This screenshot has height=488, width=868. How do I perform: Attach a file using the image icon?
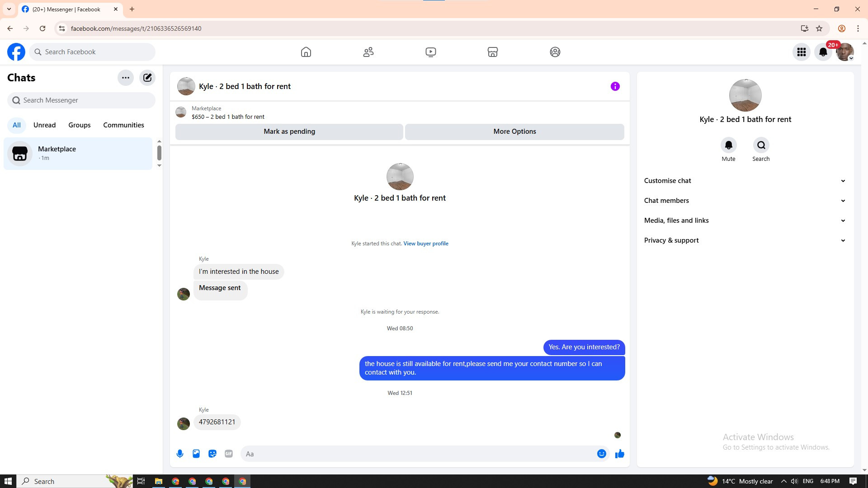196,454
